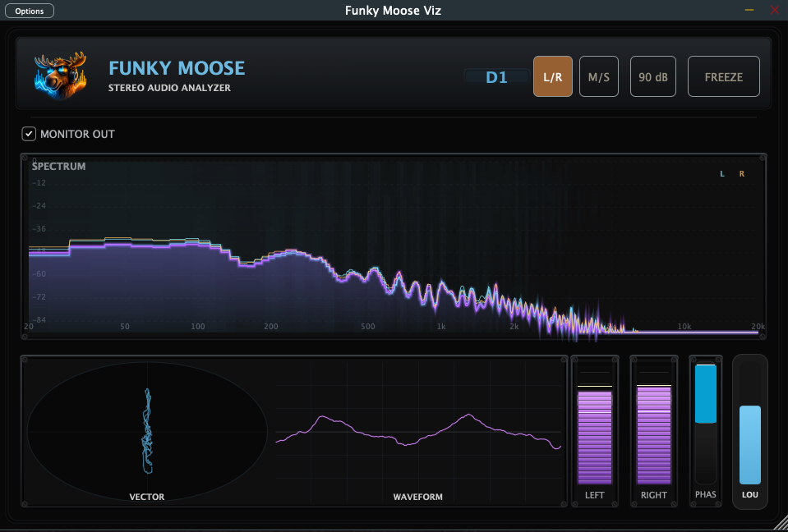Click the VECTOR scope display

click(146, 427)
